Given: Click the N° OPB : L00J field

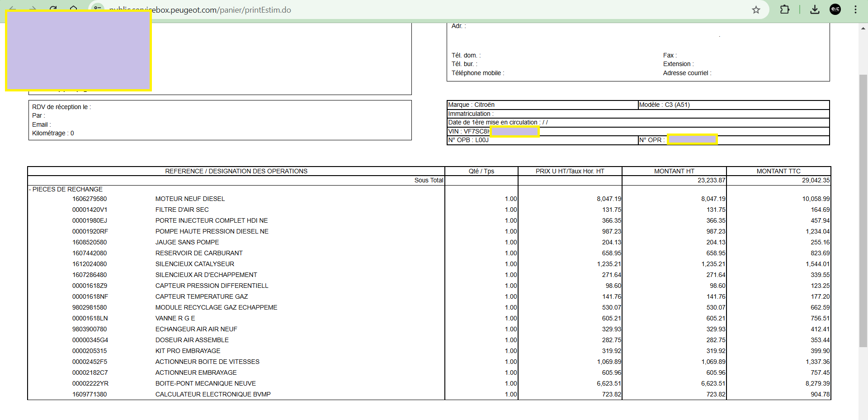Looking at the screenshot, I should [x=542, y=140].
